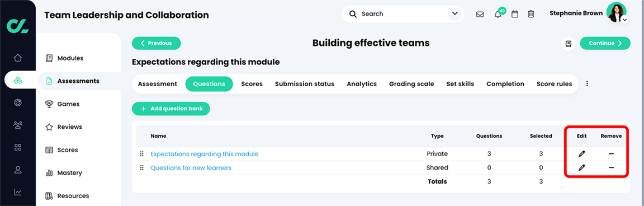Click the Selected column header
The width and height of the screenshot is (644, 206).
point(541,135)
